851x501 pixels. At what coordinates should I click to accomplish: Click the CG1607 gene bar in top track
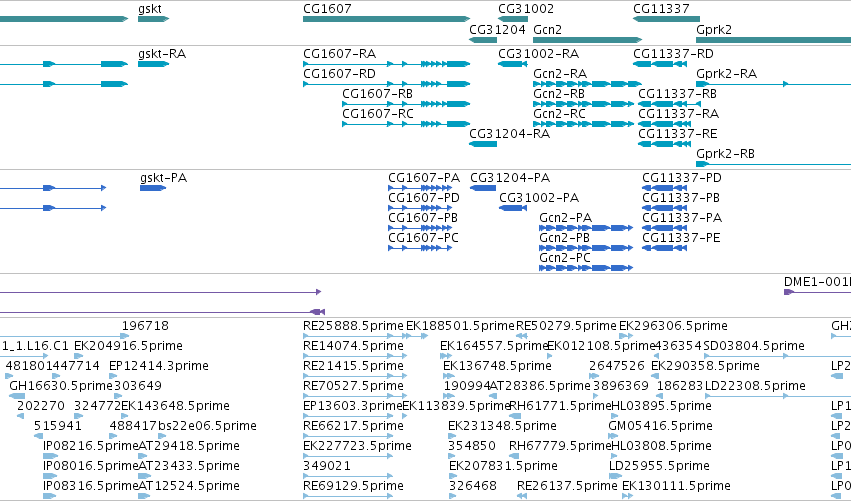[386, 19]
